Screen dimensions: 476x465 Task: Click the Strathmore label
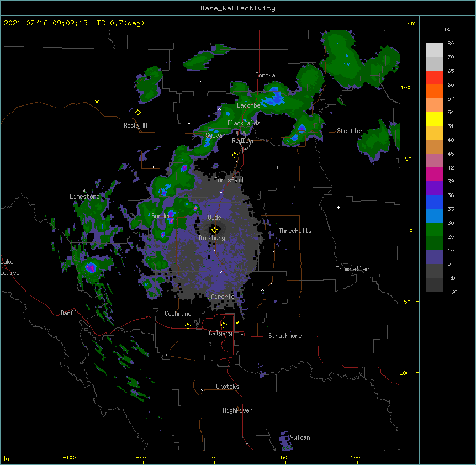coord(285,336)
